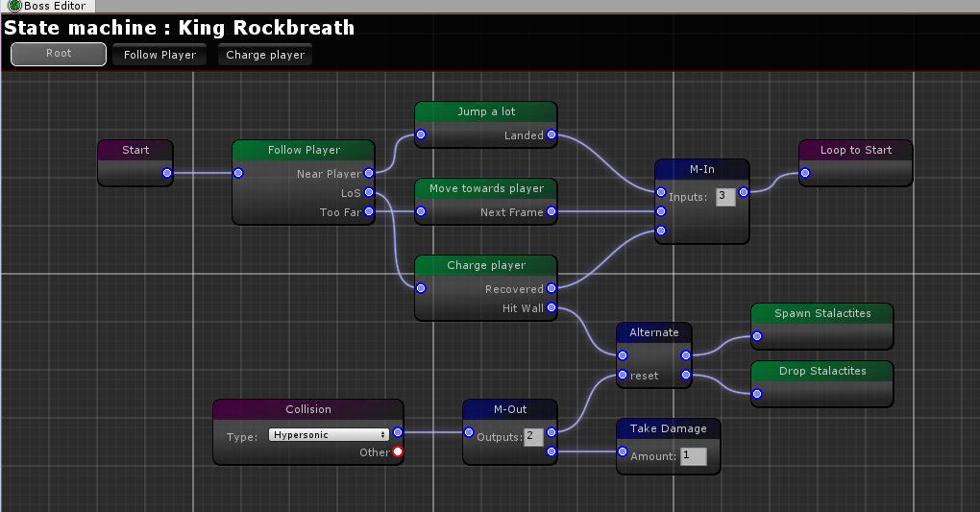980x512 pixels.
Task: Select the Drop Stalactites node header
Action: (821, 371)
